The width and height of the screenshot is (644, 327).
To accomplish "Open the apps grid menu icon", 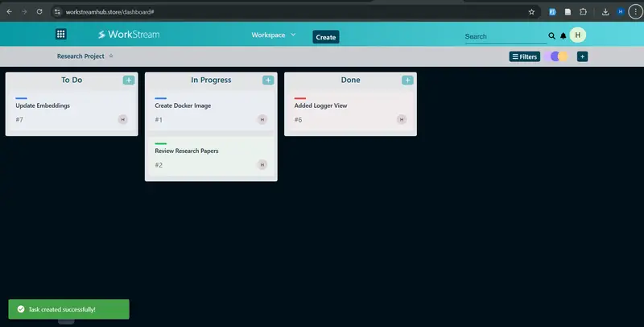I will (61, 34).
